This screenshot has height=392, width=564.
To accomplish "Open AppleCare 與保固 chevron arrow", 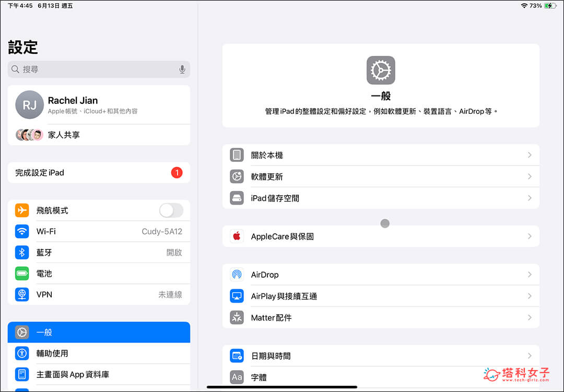I will point(530,236).
